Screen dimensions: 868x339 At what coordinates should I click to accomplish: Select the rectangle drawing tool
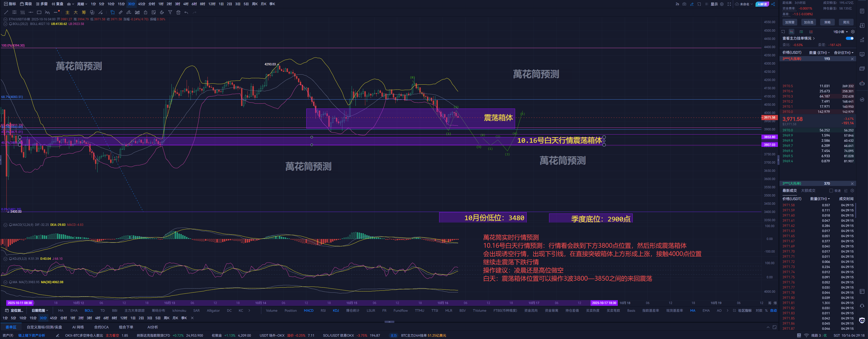tap(39, 12)
